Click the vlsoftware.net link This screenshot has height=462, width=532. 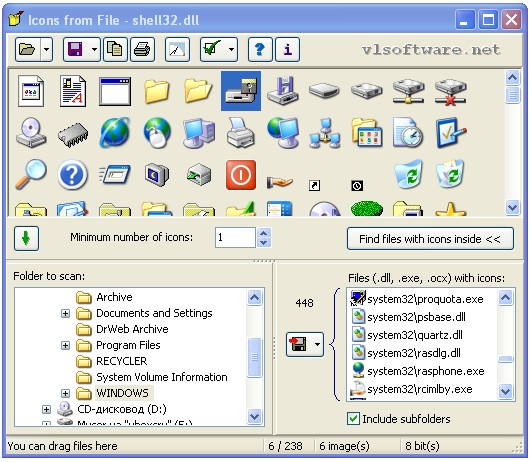[431, 50]
